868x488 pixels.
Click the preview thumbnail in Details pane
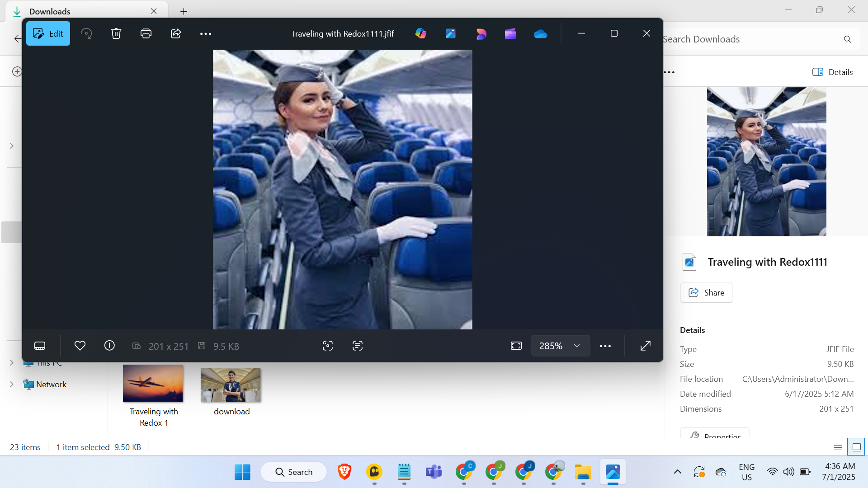[x=767, y=161]
